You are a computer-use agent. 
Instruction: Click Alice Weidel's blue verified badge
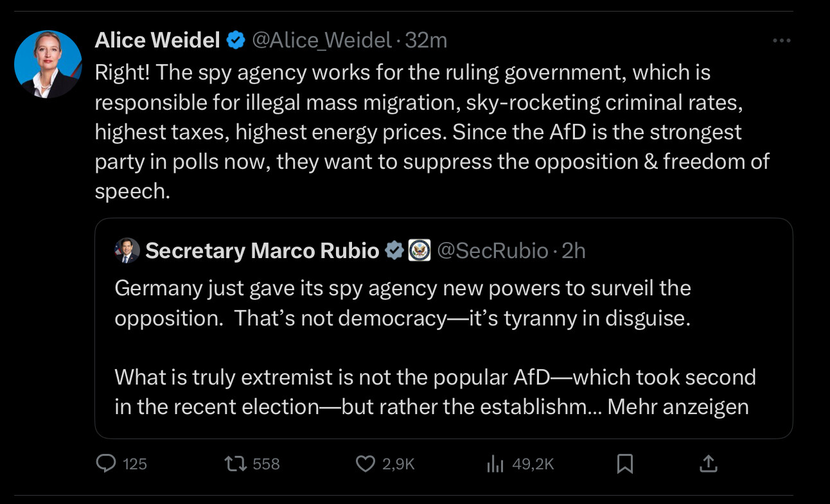236,41
